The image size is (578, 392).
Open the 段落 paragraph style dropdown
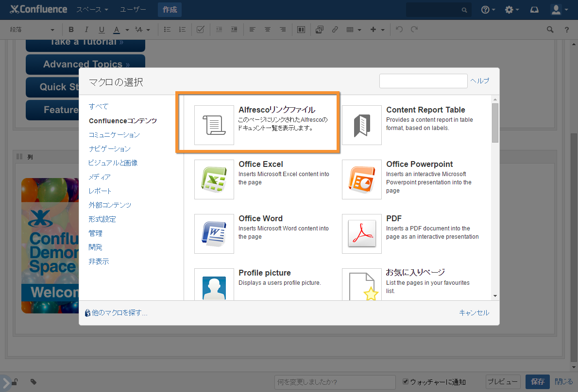point(33,30)
